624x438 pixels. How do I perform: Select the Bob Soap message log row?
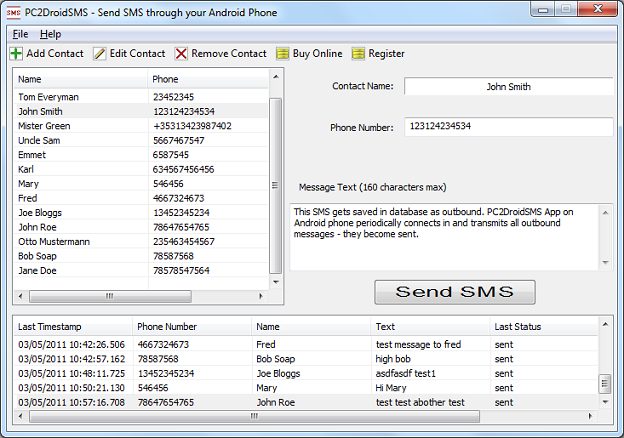306,359
